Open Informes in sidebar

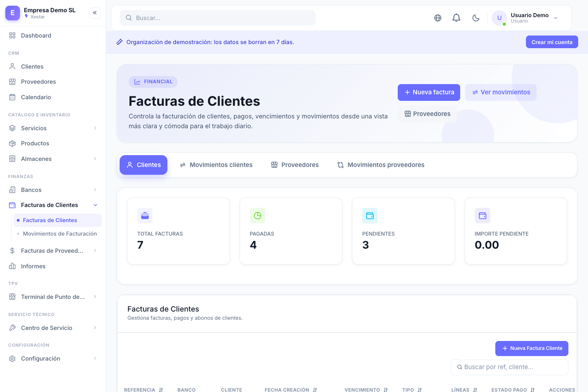53,266
